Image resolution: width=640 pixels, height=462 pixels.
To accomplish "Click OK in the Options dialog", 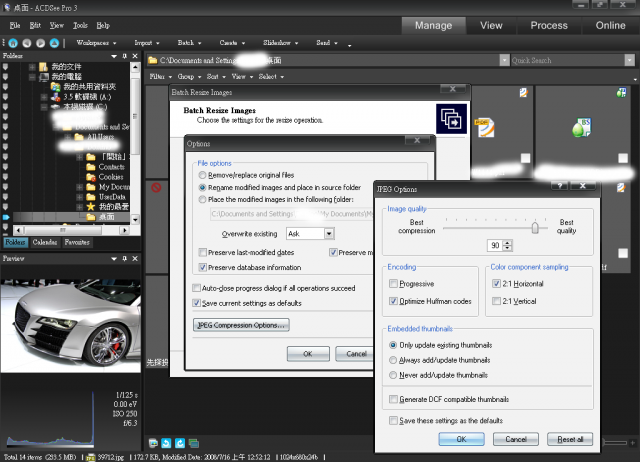I will coord(308,354).
